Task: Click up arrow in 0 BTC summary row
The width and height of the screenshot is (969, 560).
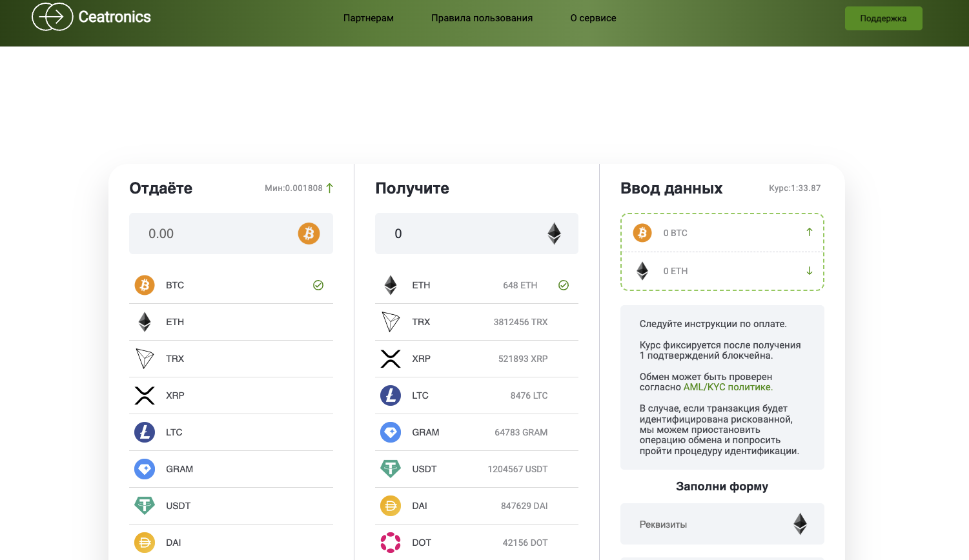Action: click(x=810, y=232)
